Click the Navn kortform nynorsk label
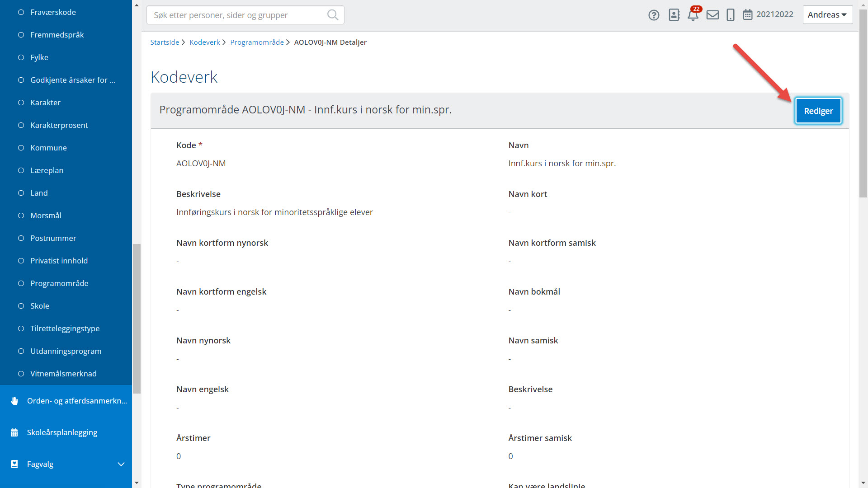Image resolution: width=868 pixels, height=488 pixels. (x=222, y=243)
